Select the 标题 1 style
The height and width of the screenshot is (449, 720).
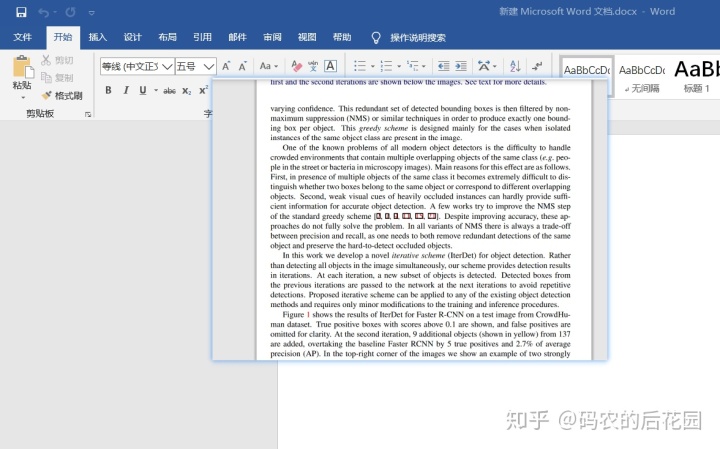click(x=696, y=76)
